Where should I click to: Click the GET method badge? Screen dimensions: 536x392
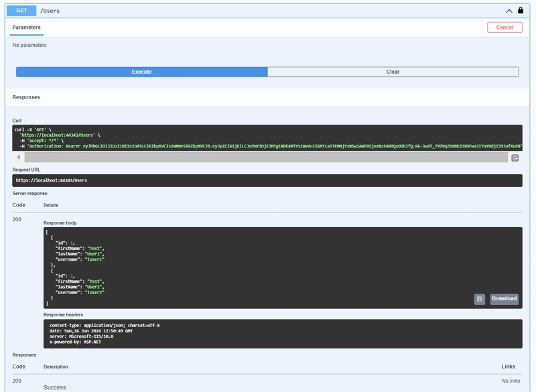[x=21, y=11]
